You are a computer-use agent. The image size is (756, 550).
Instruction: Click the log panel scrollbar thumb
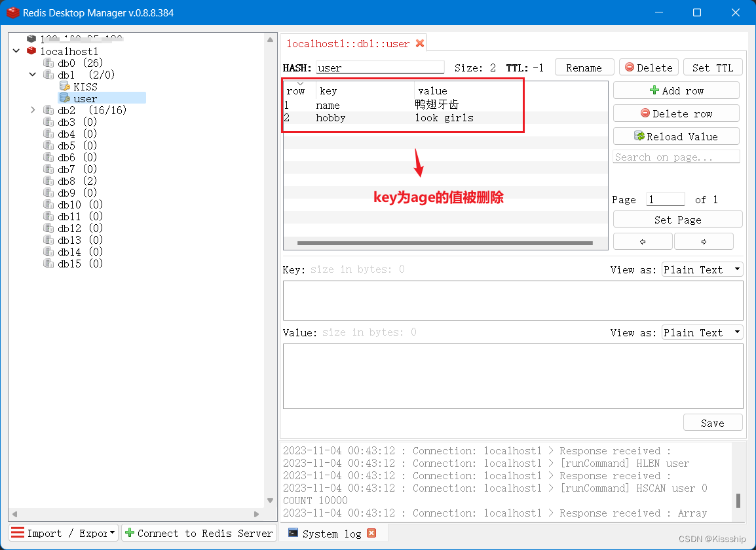[x=738, y=500]
